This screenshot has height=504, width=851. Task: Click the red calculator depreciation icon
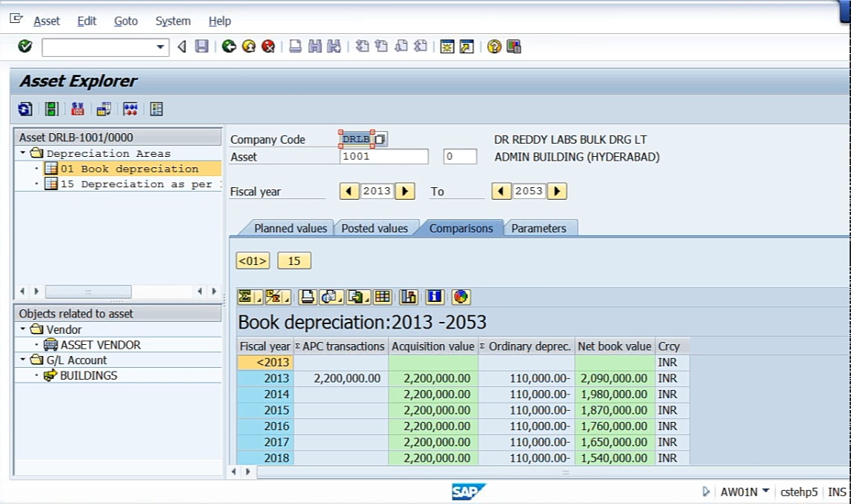(78, 109)
